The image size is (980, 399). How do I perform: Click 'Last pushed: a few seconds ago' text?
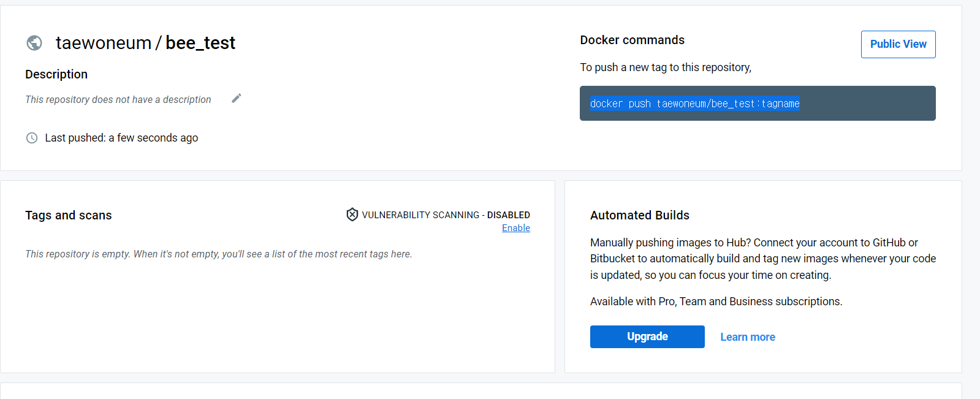click(121, 138)
